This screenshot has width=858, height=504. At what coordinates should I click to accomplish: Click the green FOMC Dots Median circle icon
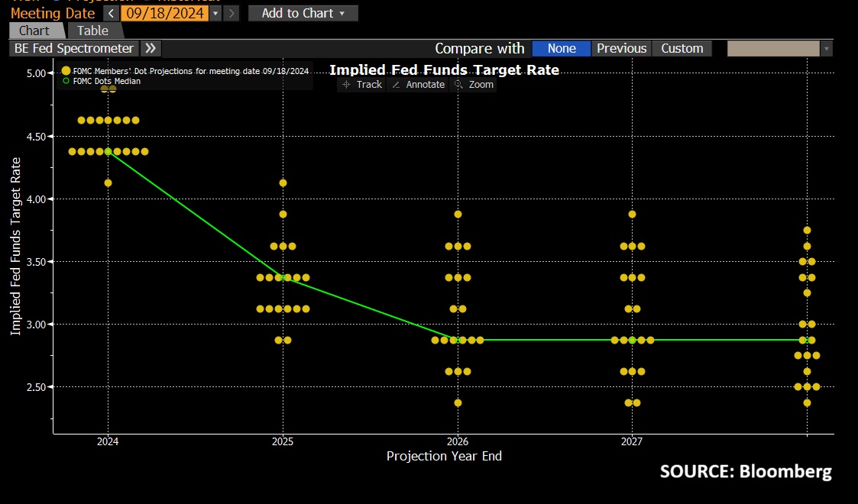click(x=66, y=79)
